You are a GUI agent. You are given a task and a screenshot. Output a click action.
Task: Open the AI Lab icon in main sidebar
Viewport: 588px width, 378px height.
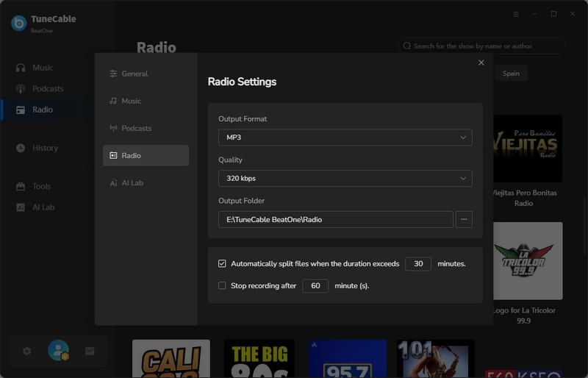point(21,207)
